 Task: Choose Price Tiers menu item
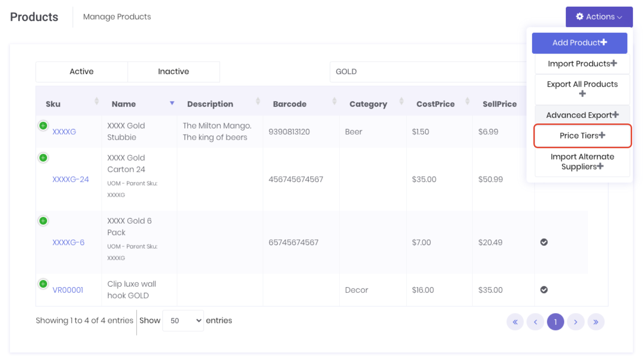pyautogui.click(x=583, y=136)
